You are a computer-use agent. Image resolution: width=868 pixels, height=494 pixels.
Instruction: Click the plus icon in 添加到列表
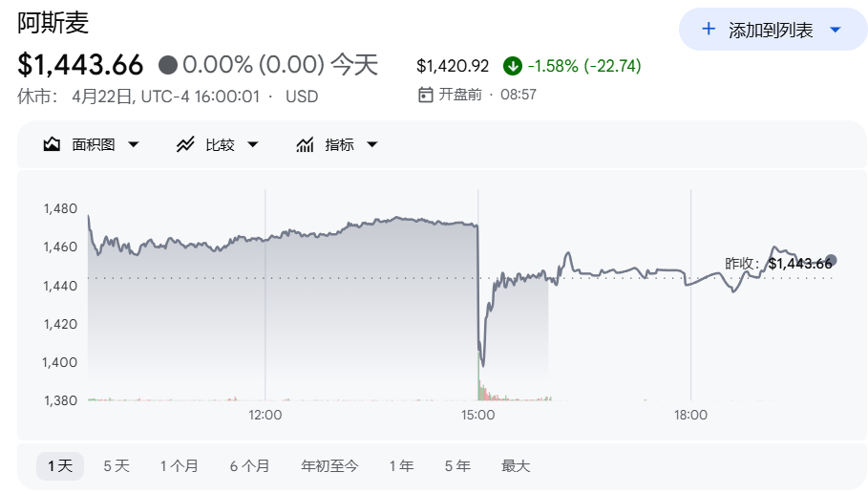[709, 30]
